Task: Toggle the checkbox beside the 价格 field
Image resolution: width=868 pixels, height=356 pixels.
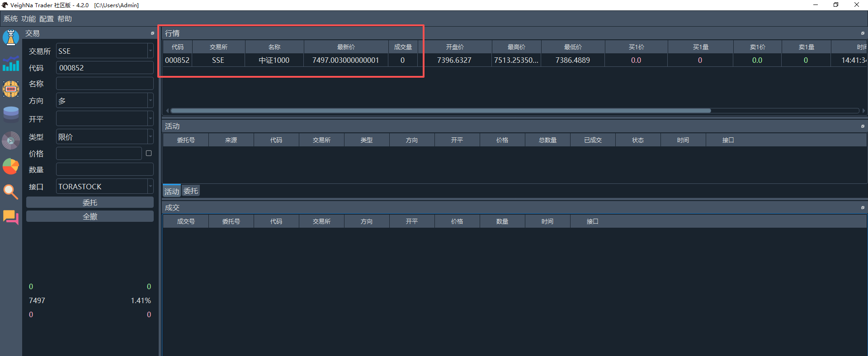Action: coord(149,154)
